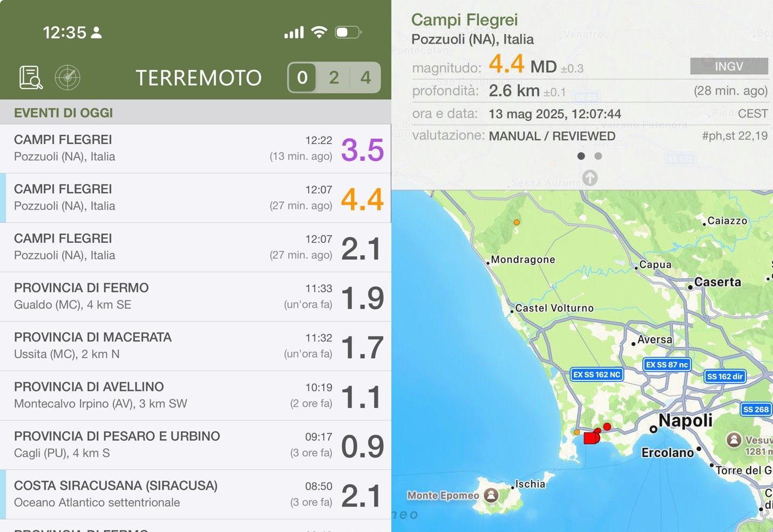Click the 2.6 km depth value
Screen dimensions: 773x532
(514, 91)
